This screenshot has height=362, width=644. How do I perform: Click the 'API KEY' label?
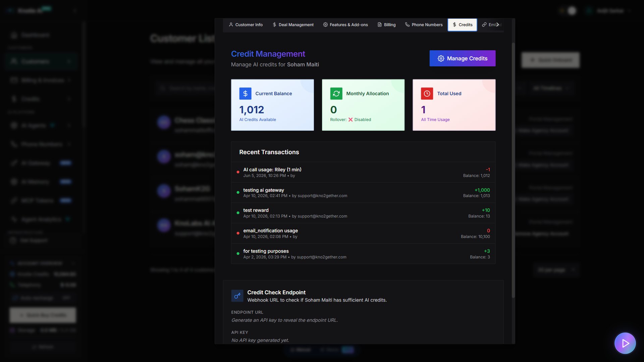click(x=239, y=333)
